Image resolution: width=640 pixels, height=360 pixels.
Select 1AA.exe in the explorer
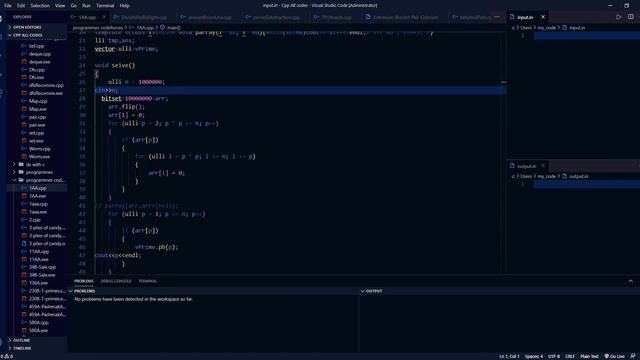38,196
